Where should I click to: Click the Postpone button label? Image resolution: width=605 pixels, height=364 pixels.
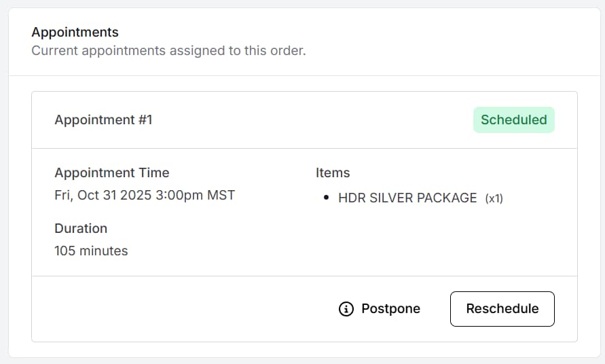(x=390, y=309)
